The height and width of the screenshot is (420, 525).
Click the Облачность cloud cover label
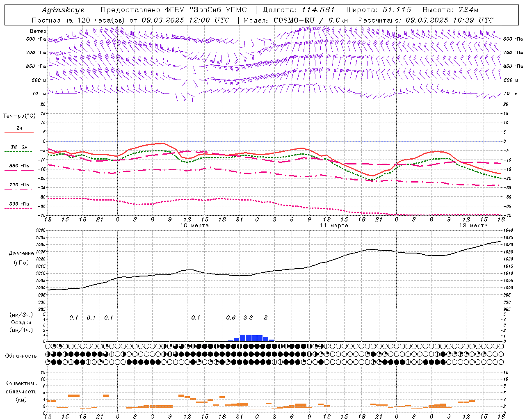point(21,356)
